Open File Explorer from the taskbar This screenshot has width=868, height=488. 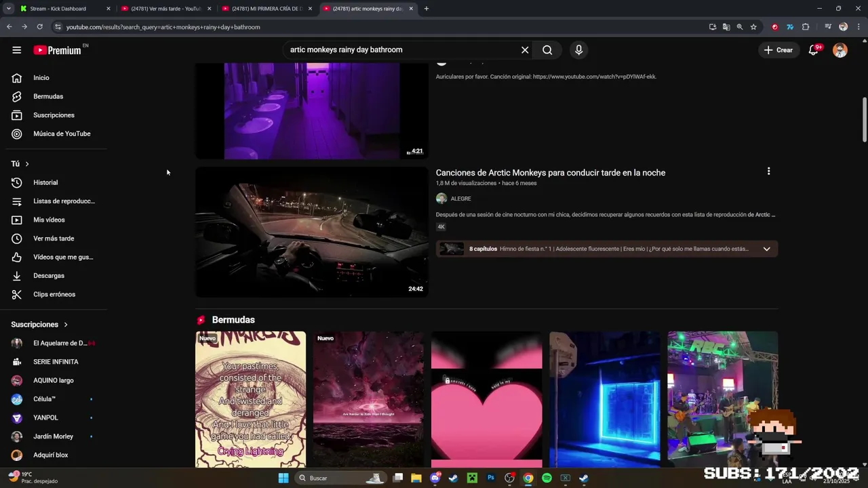click(x=416, y=478)
